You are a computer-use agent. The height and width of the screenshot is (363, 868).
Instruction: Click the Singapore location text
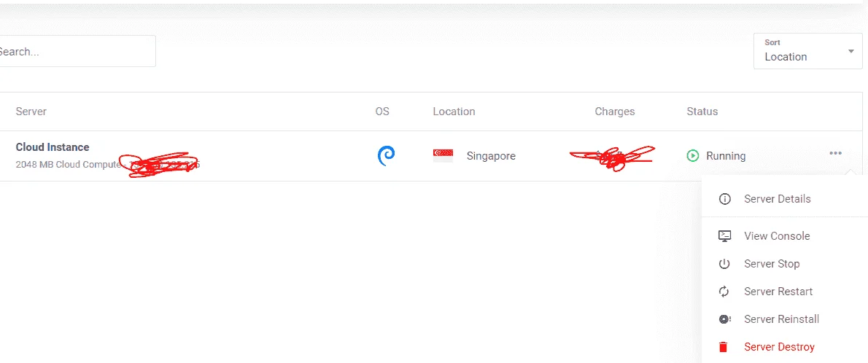(491, 156)
